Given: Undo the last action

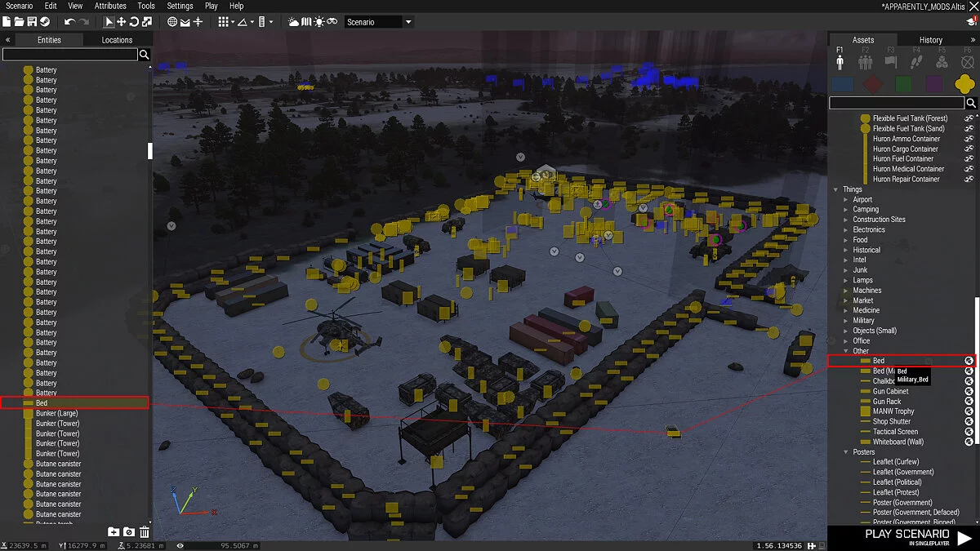Looking at the screenshot, I should 69,22.
